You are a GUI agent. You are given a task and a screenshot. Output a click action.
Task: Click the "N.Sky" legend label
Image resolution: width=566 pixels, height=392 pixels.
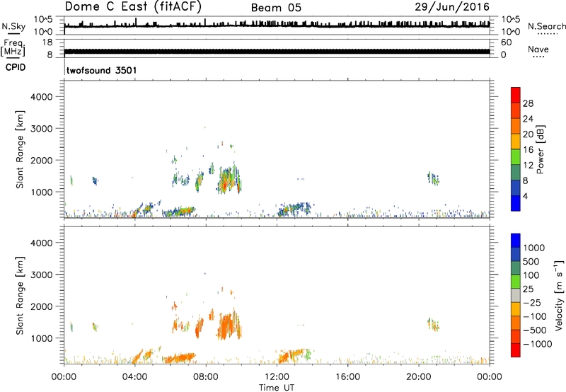coord(13,26)
